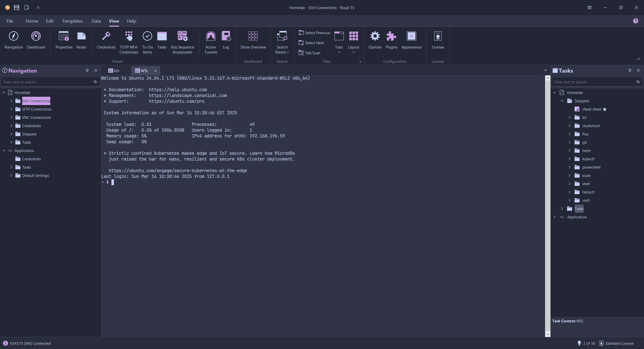644x349 pixels.
Task: Open the Layout dropdown
Action: click(x=353, y=43)
